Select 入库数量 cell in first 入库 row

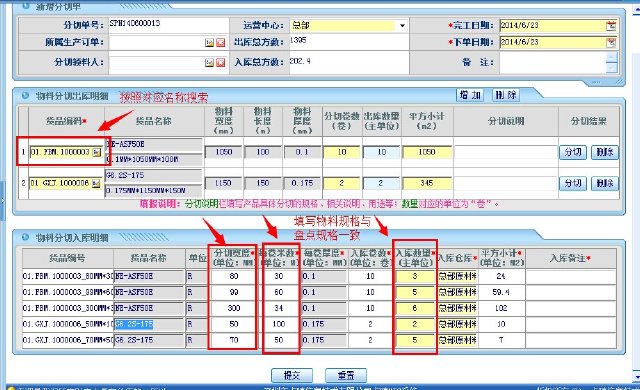point(415,277)
